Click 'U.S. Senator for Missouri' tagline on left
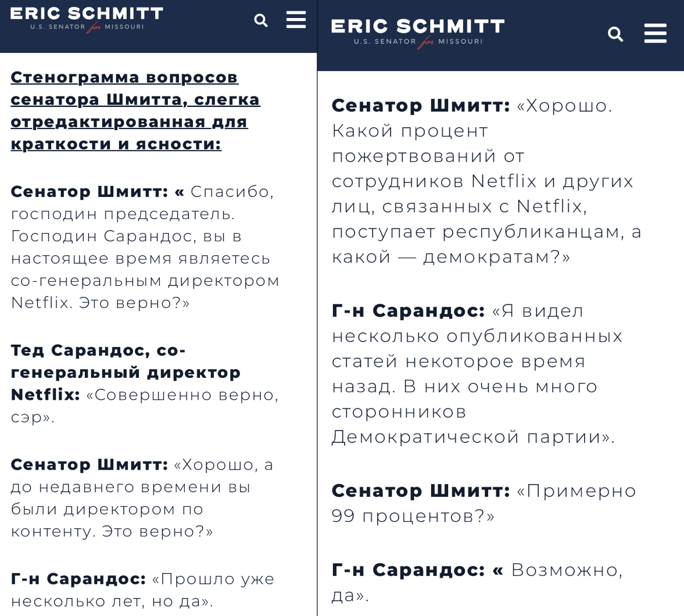Screen dimensions: 684x616 pyautogui.click(x=87, y=27)
